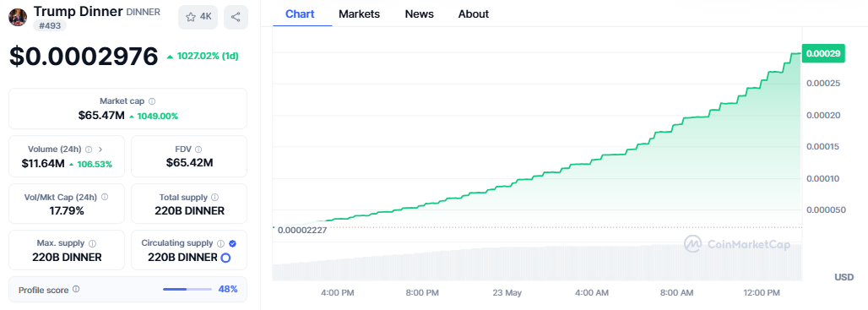The width and height of the screenshot is (868, 310).
Task: Click the verified badge by Circulating supply
Action: point(232,243)
